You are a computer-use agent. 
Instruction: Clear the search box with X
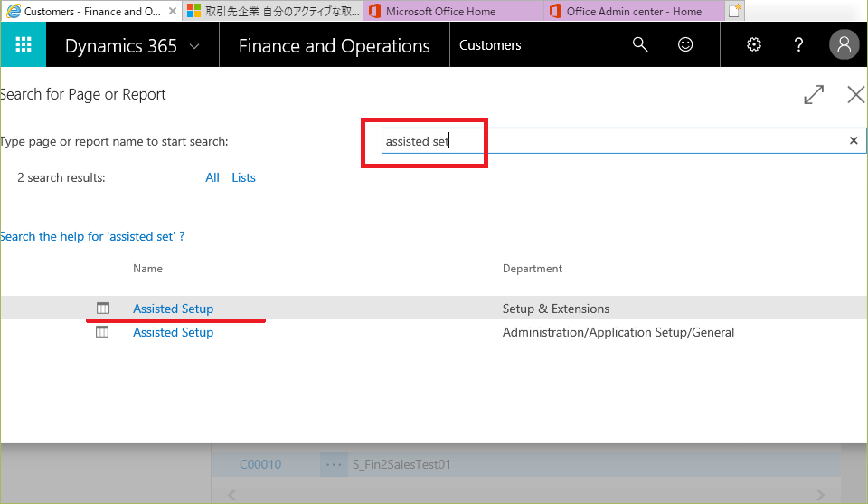[854, 140]
